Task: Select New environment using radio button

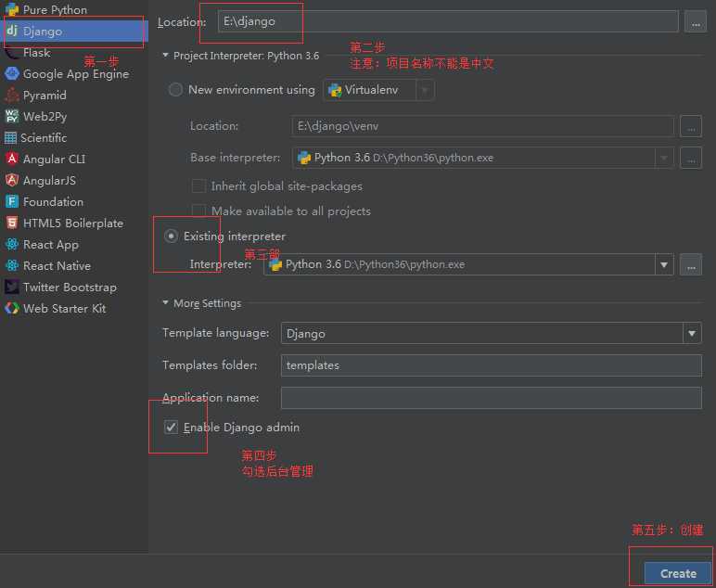Action: click(x=176, y=90)
